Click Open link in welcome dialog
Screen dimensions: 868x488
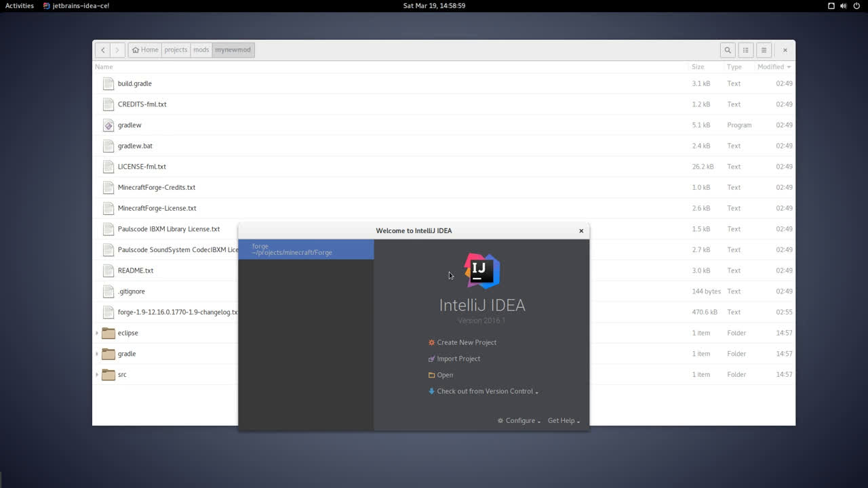(x=445, y=375)
